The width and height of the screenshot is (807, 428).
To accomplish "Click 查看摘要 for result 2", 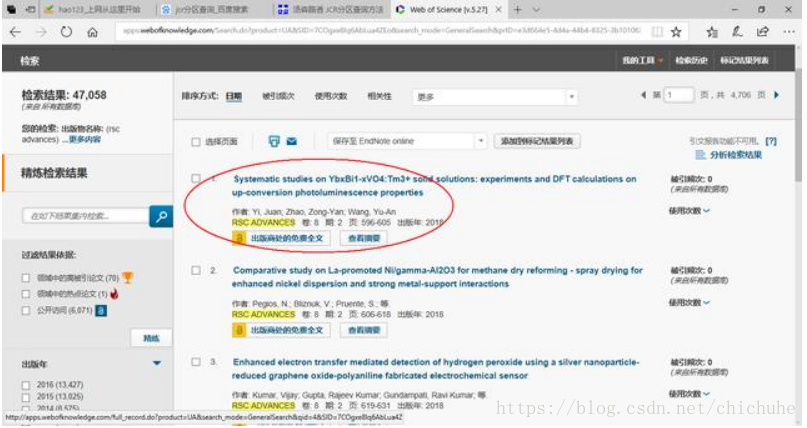I will click(x=364, y=330).
